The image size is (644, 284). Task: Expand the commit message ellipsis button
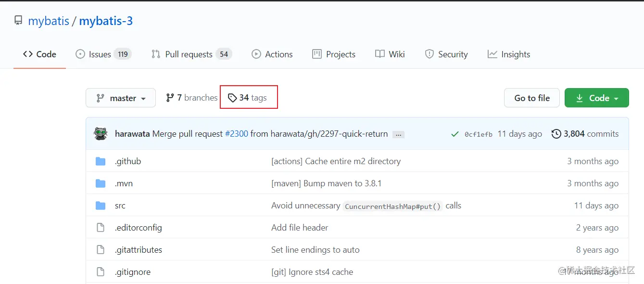398,135
